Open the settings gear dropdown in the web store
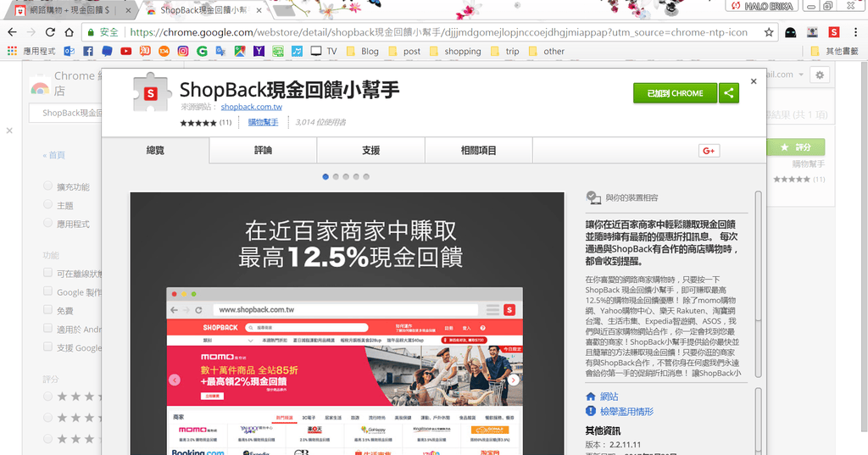 819,75
